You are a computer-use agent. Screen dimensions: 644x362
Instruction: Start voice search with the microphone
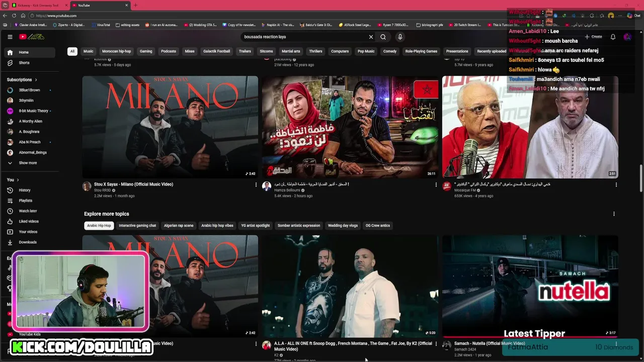[x=400, y=37]
